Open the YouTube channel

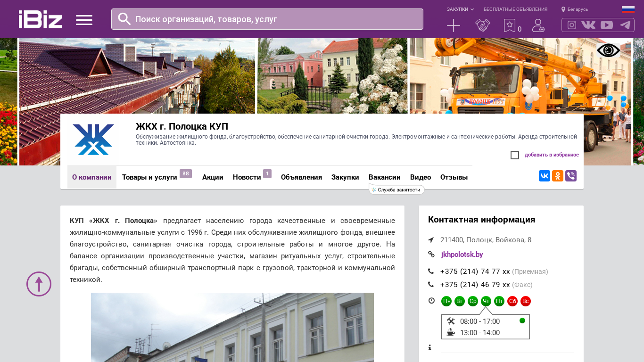point(607,25)
